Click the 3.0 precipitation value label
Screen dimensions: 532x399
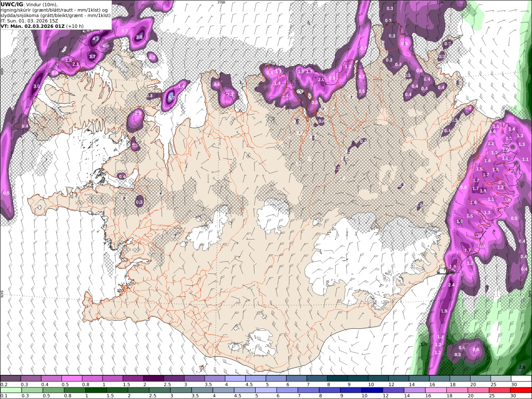click(37, 86)
